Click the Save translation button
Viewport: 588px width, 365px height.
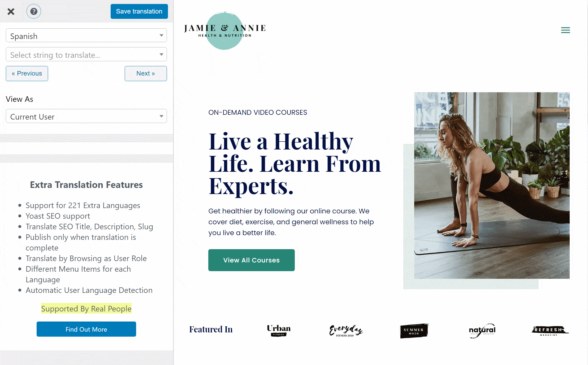pyautogui.click(x=139, y=11)
